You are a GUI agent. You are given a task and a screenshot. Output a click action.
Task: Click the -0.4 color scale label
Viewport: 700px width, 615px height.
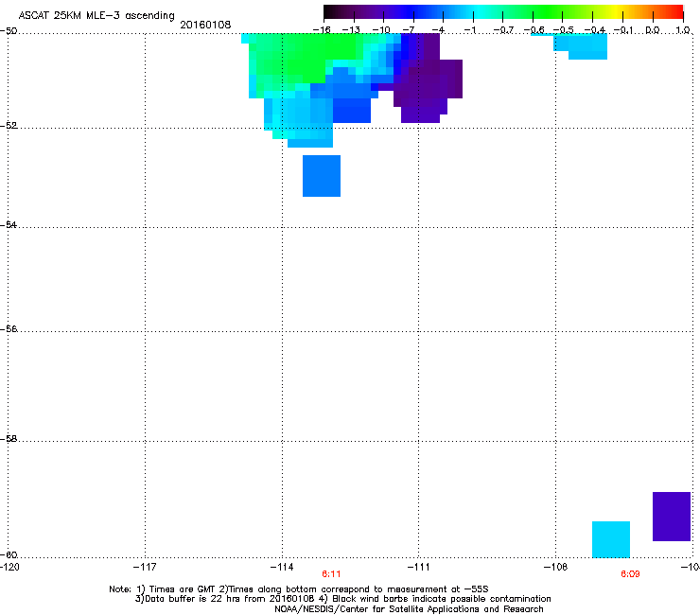click(x=595, y=30)
